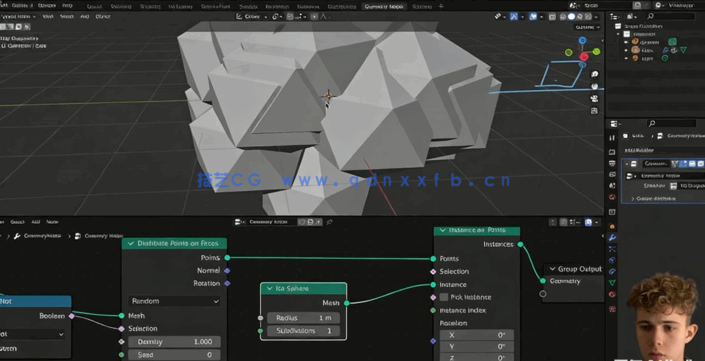Open the Random distribution method dropdown
Image resolution: width=705 pixels, height=361 pixels.
(x=174, y=301)
